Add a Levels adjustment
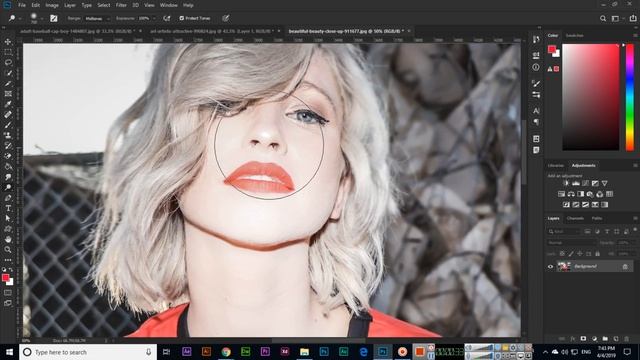The width and height of the screenshot is (640, 360). click(576, 183)
